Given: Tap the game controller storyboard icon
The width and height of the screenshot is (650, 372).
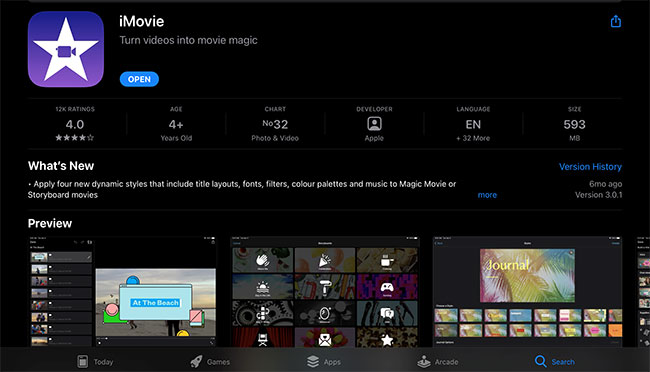Looking at the screenshot, I should [x=387, y=287].
